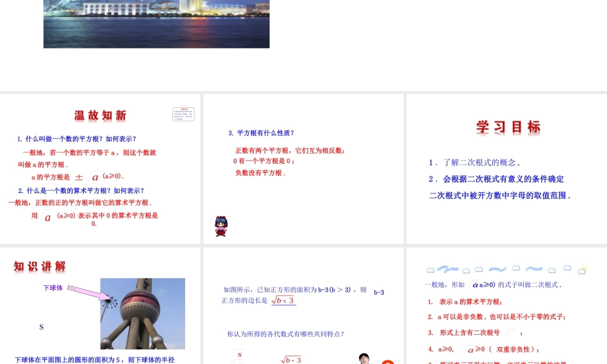Viewport: 607px width, 364px height.
Task: Click the plus-minus root a symbol
Action: pos(87,177)
